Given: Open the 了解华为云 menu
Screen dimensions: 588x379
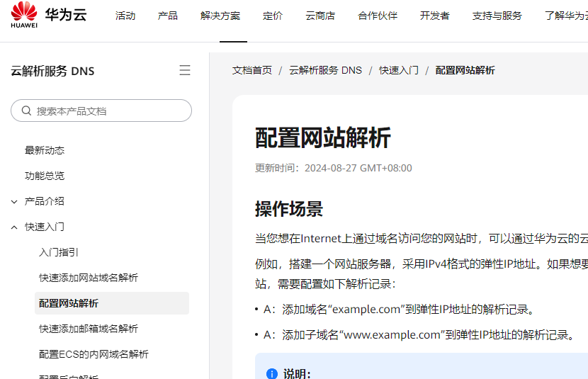Looking at the screenshot, I should pos(566,16).
